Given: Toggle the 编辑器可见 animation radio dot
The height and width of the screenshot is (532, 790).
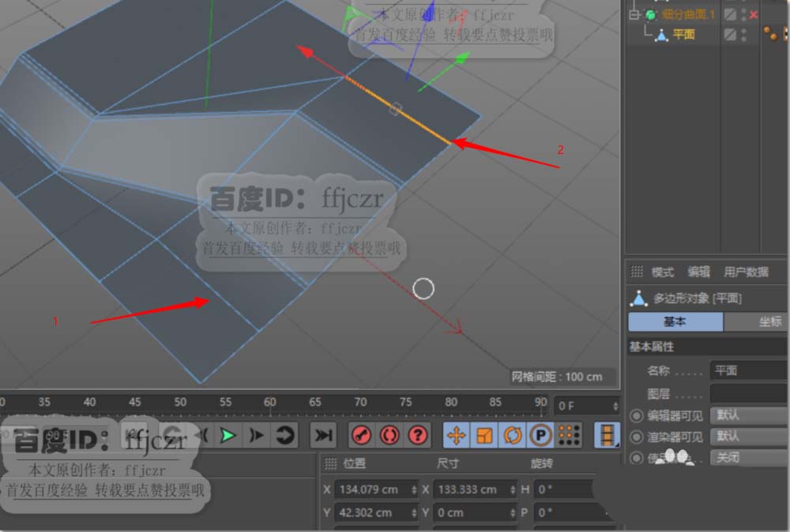Looking at the screenshot, I should (x=637, y=416).
